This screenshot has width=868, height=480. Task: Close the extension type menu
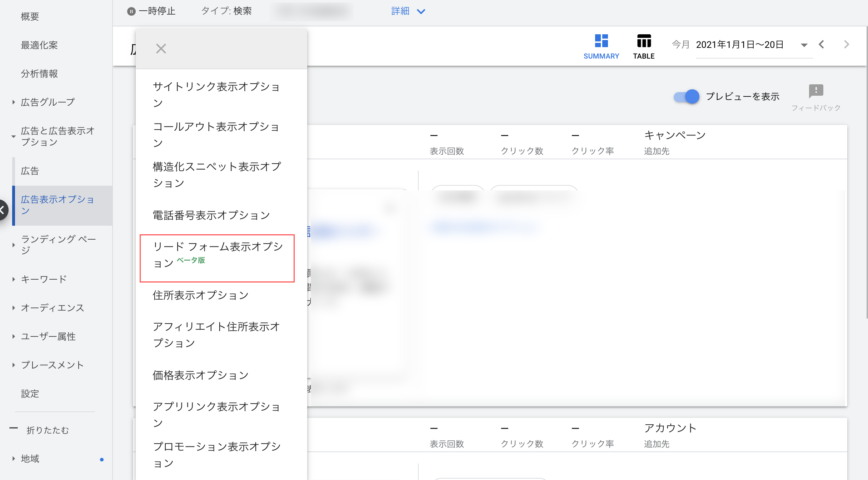(161, 49)
